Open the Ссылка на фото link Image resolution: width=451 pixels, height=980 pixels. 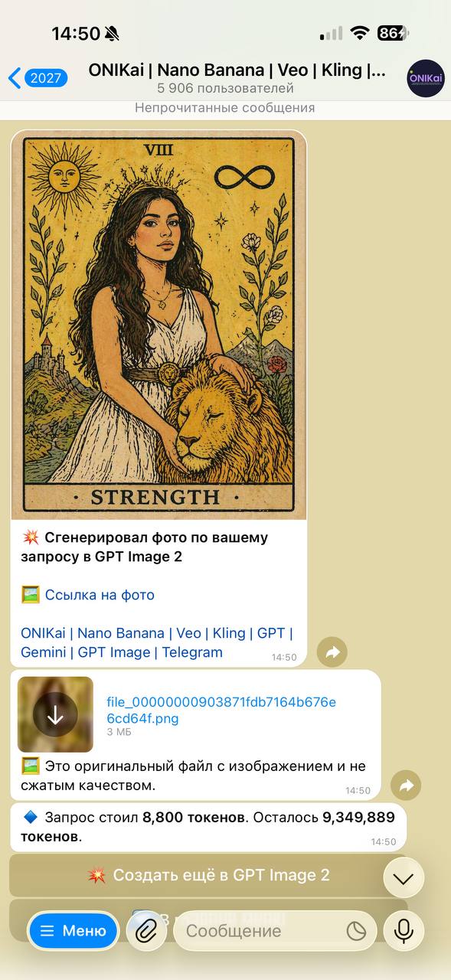click(x=100, y=595)
